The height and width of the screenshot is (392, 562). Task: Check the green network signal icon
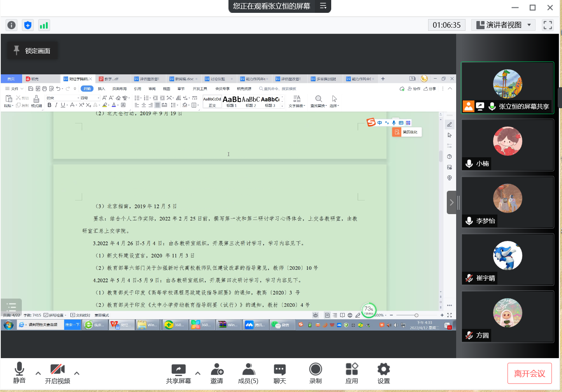(x=44, y=25)
